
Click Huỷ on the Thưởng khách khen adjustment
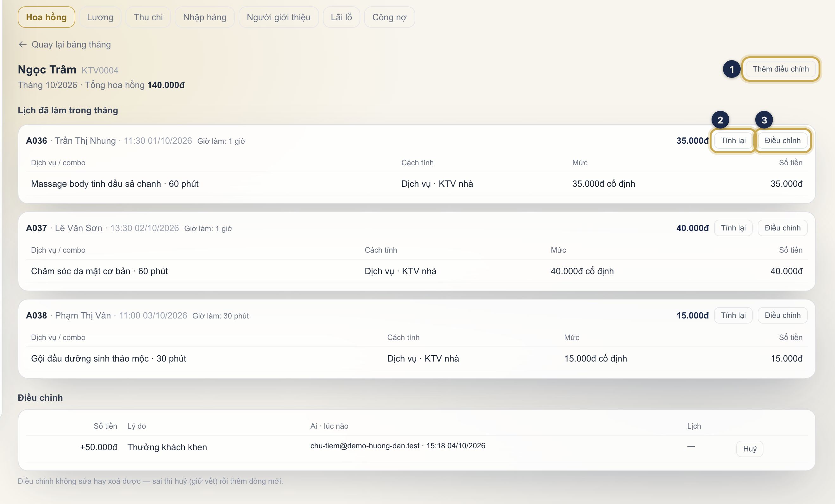tap(750, 449)
